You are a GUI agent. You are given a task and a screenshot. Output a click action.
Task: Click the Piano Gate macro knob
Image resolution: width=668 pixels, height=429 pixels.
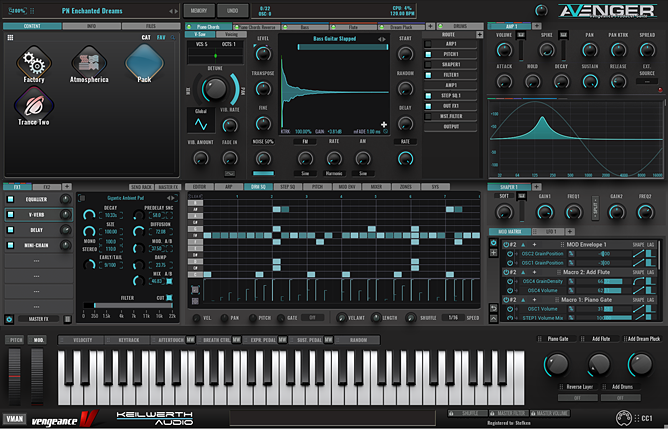556,365
